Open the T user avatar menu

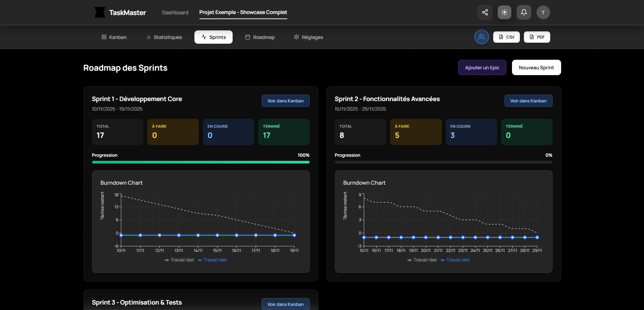click(x=543, y=12)
